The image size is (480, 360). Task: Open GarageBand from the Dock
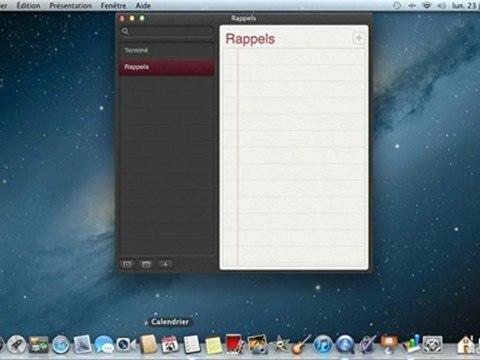[301, 344]
